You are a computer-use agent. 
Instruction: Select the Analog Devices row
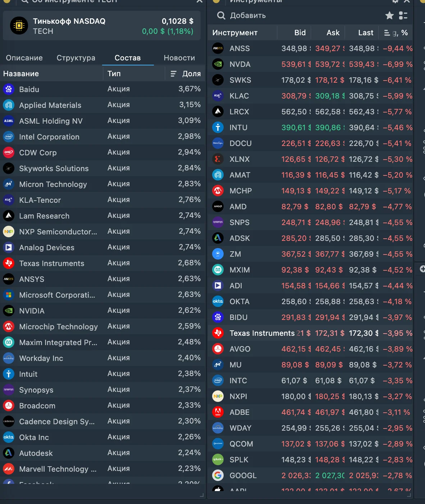(x=102, y=247)
